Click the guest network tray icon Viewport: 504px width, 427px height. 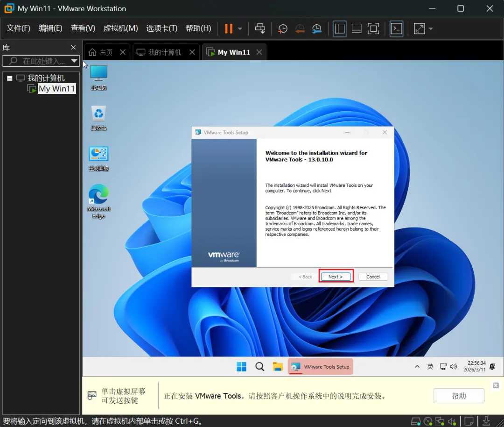tap(443, 367)
